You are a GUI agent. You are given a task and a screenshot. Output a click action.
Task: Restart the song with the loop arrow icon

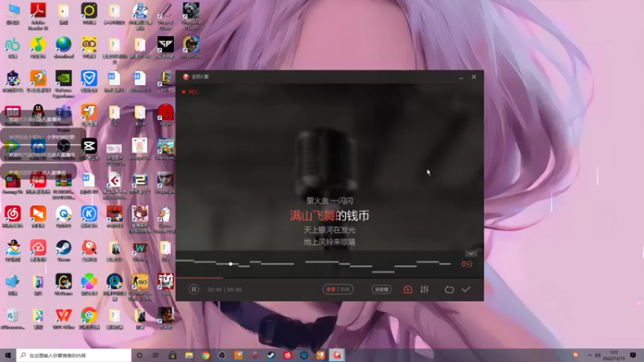(x=449, y=290)
